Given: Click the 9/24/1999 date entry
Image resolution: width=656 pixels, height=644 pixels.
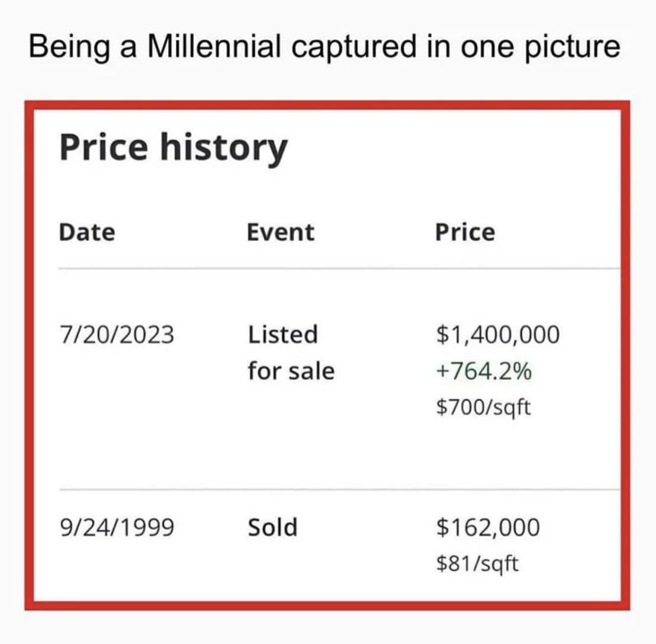Looking at the screenshot, I should (117, 527).
